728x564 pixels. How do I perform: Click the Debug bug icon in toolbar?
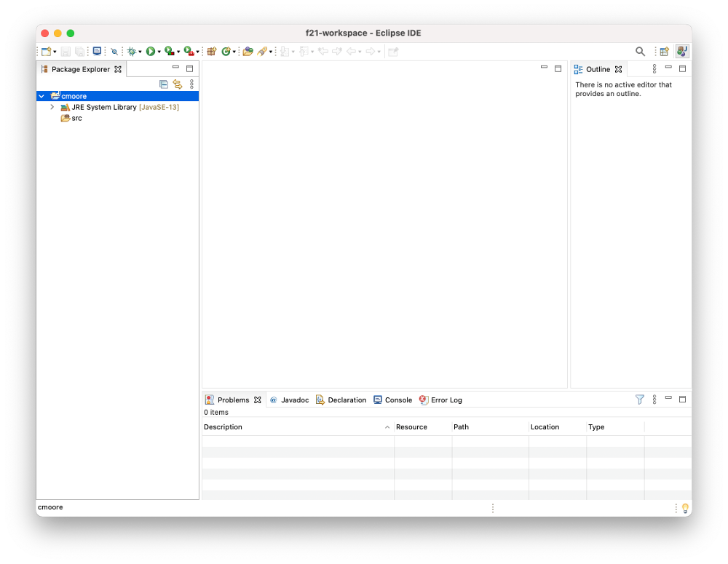[x=132, y=52]
